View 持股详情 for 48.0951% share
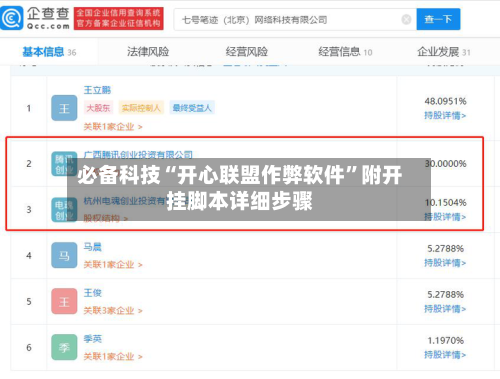500x379 pixels. coord(445,115)
